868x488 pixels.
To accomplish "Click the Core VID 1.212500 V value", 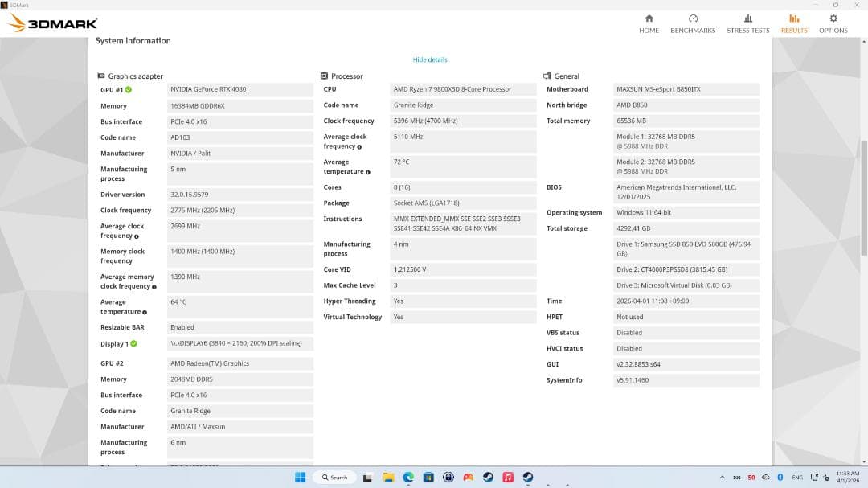I will point(463,270).
